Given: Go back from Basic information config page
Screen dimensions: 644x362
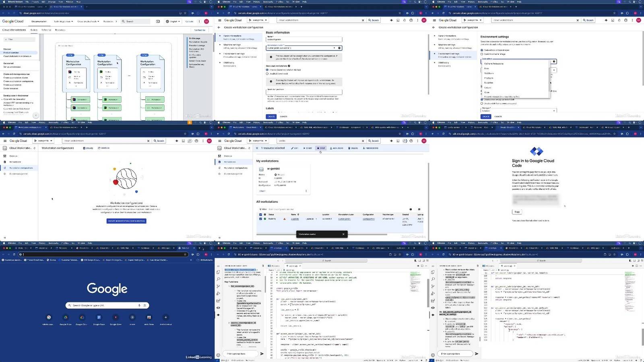Looking at the screenshot, I should 219,27.
